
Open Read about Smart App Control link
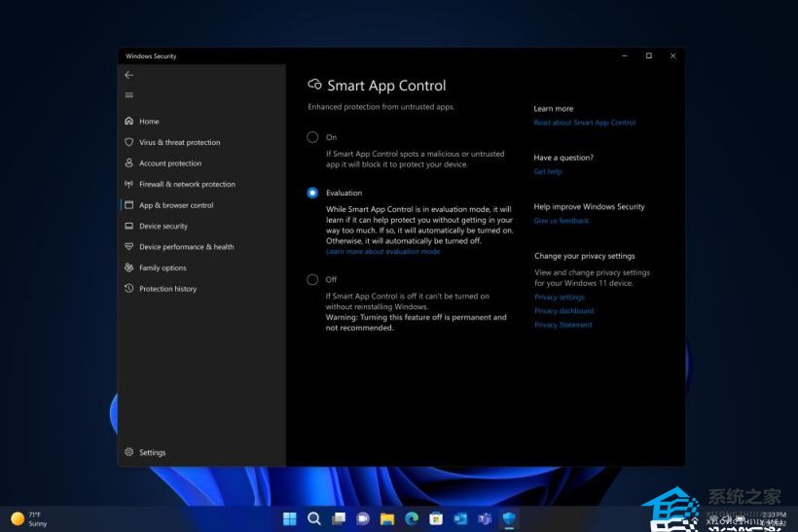coord(584,123)
